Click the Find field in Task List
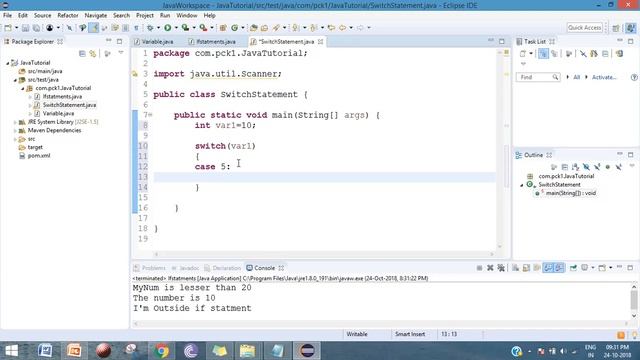The height and width of the screenshot is (360, 640). tap(537, 77)
